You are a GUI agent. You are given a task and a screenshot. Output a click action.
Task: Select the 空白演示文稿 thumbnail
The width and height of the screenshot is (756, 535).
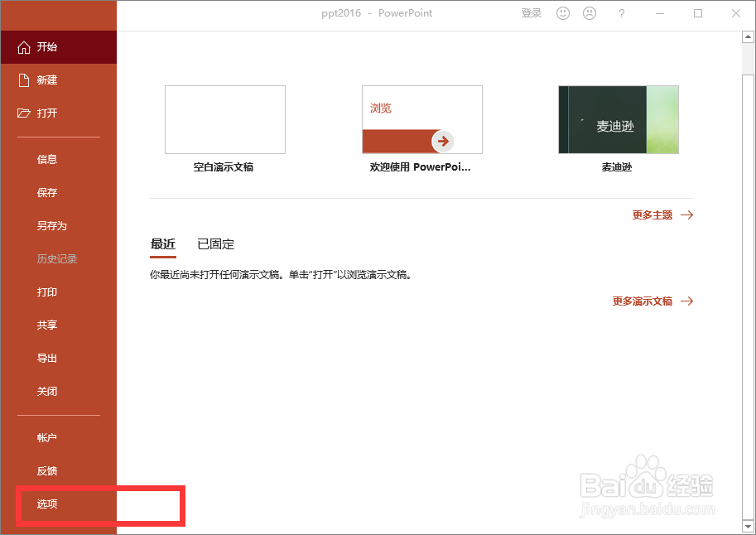click(x=225, y=119)
